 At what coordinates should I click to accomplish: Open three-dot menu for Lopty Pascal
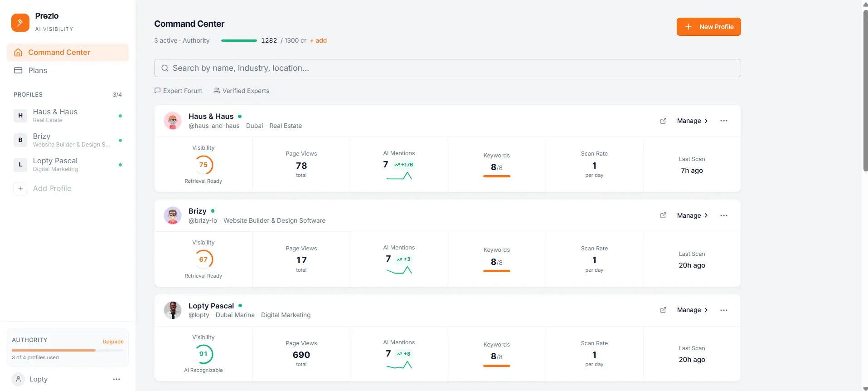click(724, 310)
